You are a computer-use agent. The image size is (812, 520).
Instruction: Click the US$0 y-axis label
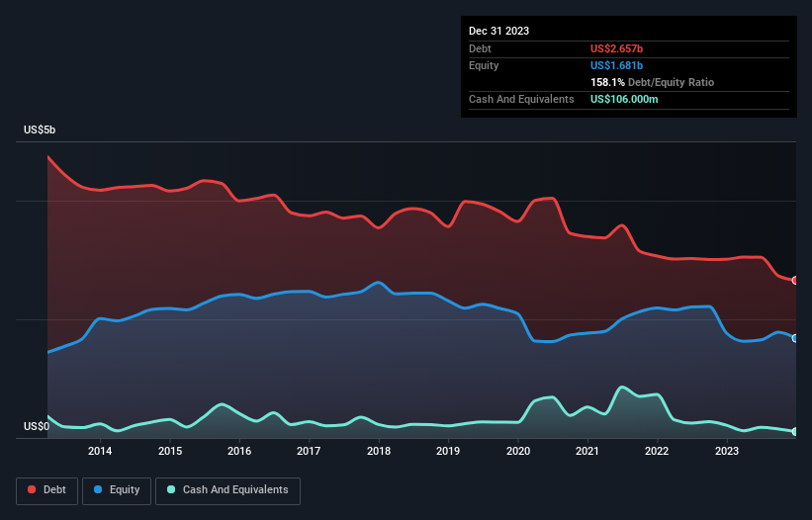(37, 426)
